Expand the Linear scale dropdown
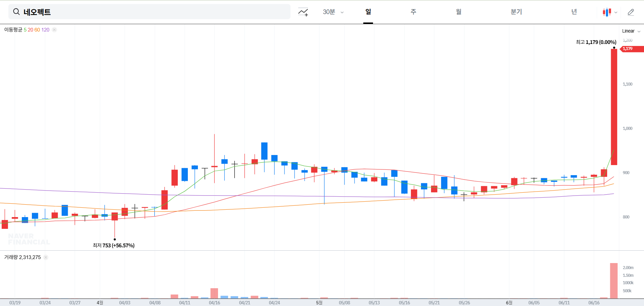 coord(631,31)
